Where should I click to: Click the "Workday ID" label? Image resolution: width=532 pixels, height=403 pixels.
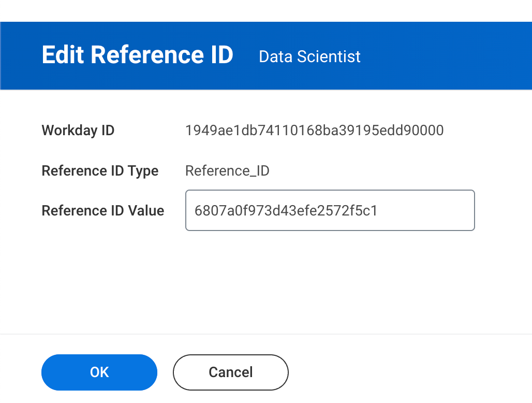78,130
